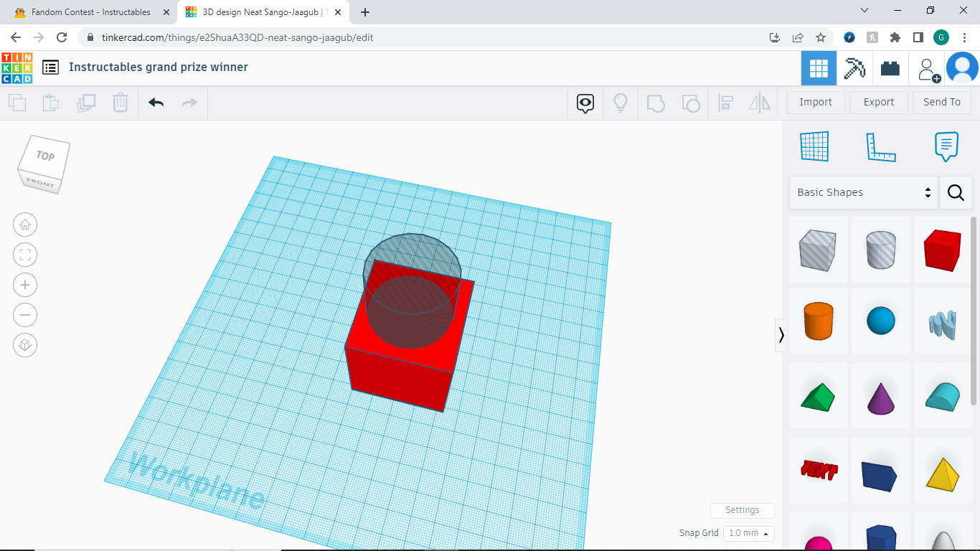Open the Basic Shapes dropdown
Viewport: 980px width, 551px height.
pos(863,192)
